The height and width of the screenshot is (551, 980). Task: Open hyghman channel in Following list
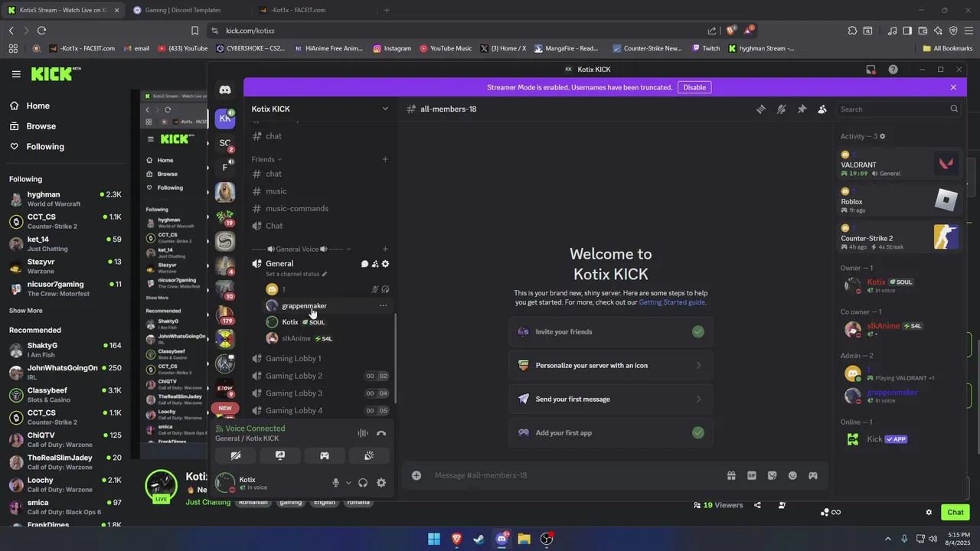(65, 199)
